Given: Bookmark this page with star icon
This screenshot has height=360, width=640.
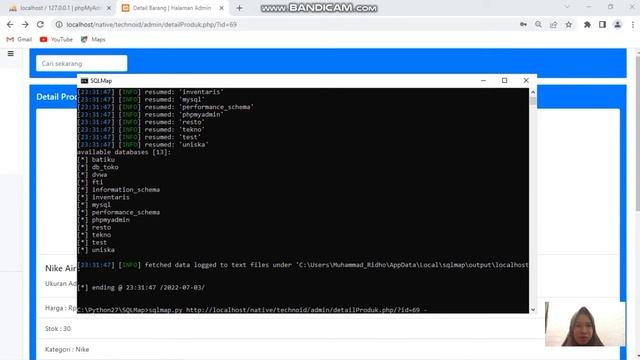Looking at the screenshot, I should pos(569,24).
